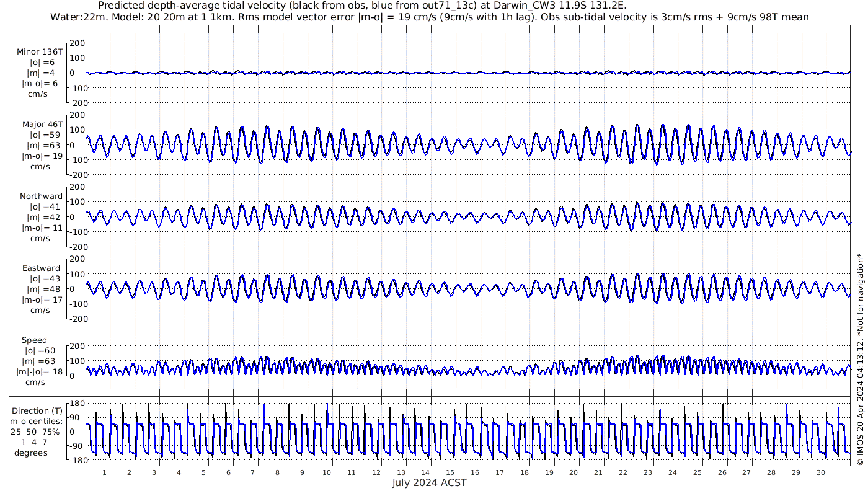Select the 'Minor 136T' panel label
The image size is (868, 496).
click(40, 51)
